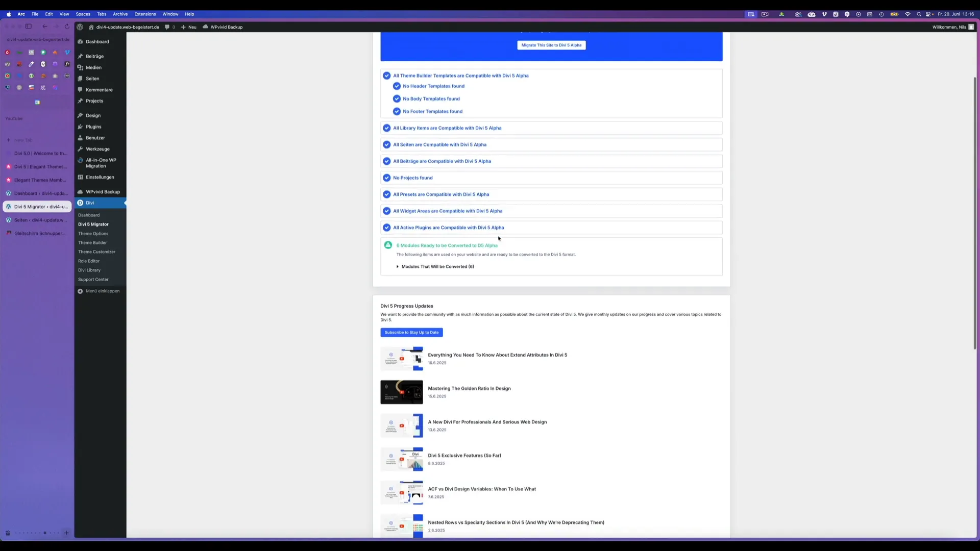Open thumbnail for Extend Attributes article
Image resolution: width=980 pixels, height=551 pixels.
pyautogui.click(x=402, y=359)
